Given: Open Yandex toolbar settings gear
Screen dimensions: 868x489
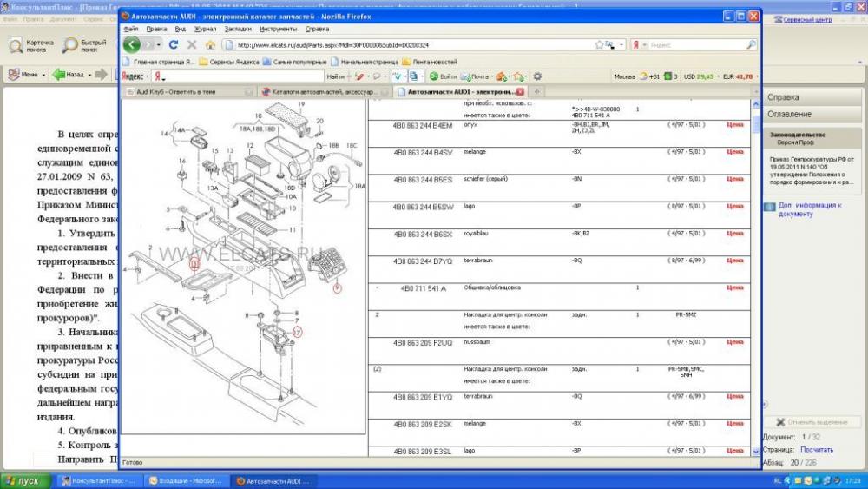Looking at the screenshot, I should click(x=537, y=76).
